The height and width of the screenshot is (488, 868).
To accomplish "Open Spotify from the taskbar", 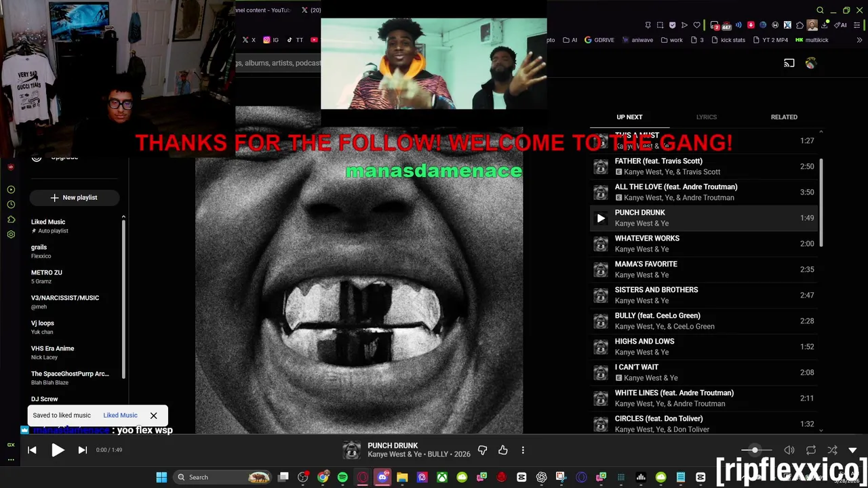I will pos(342,477).
